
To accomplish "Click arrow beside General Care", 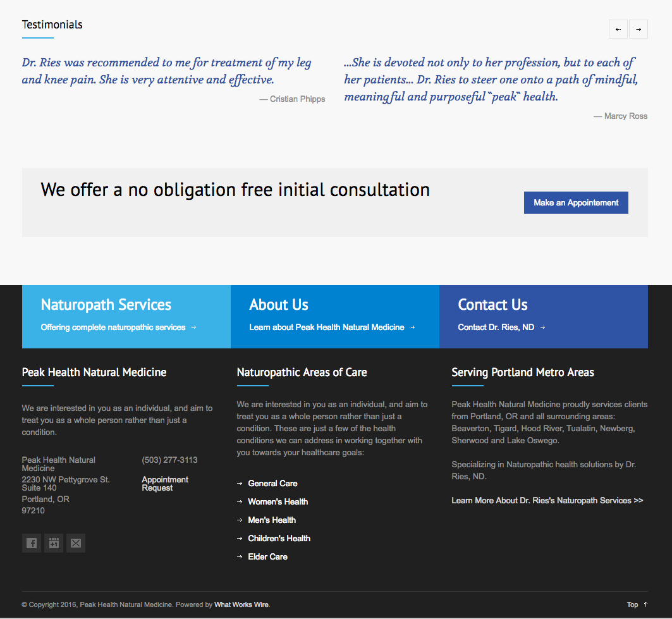I will [x=240, y=484].
